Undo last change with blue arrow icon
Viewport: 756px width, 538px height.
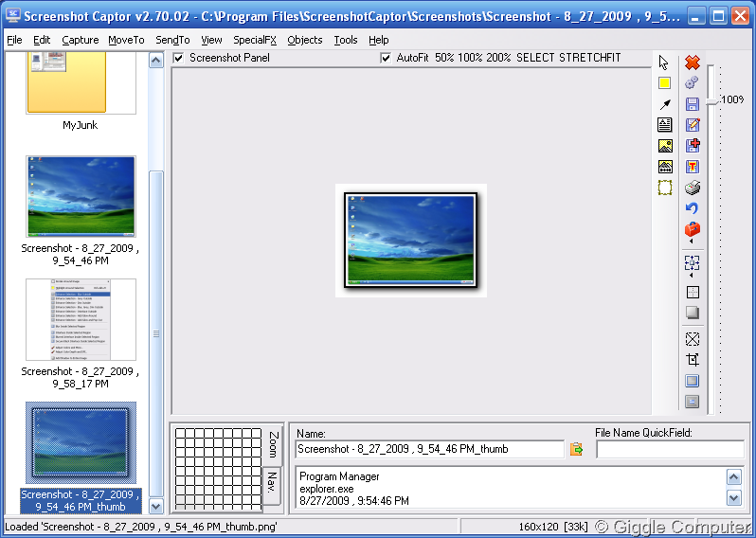(693, 208)
